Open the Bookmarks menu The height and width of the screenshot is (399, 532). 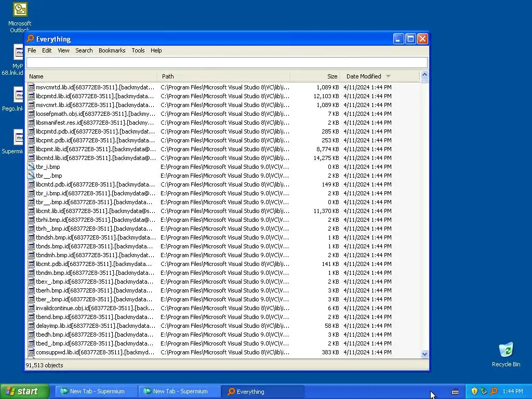[x=112, y=50]
